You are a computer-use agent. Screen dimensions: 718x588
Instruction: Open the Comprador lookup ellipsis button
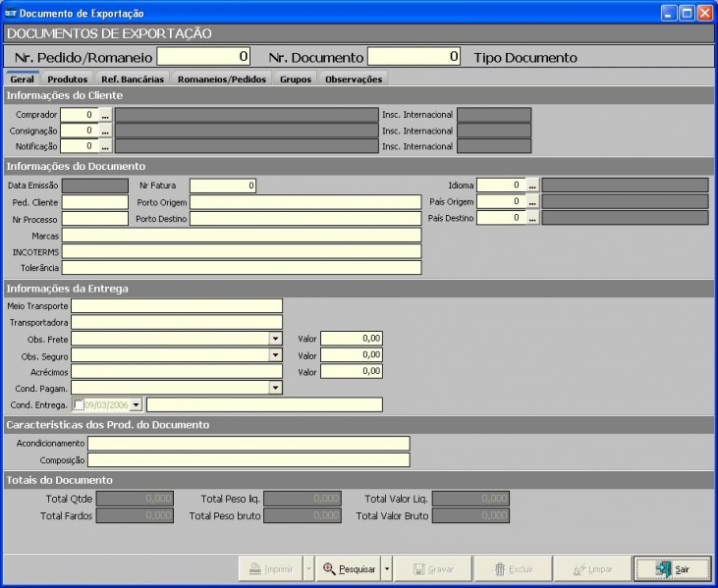tap(106, 115)
